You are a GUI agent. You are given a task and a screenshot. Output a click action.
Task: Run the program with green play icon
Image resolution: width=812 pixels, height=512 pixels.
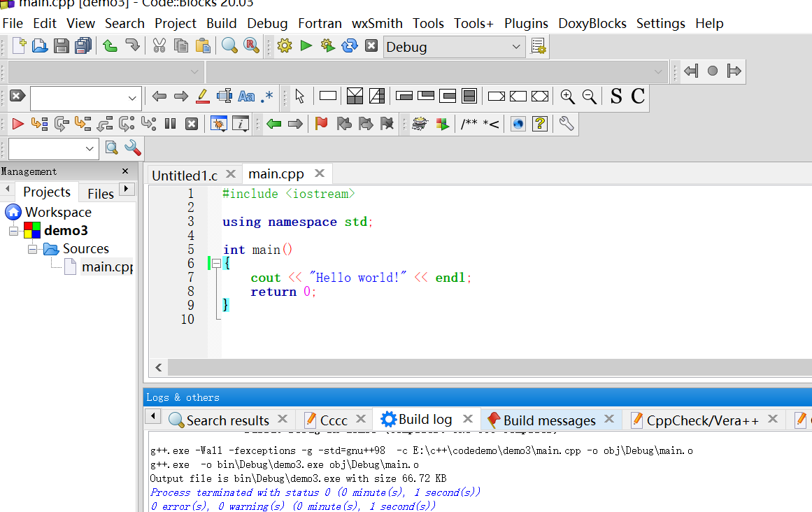click(306, 46)
